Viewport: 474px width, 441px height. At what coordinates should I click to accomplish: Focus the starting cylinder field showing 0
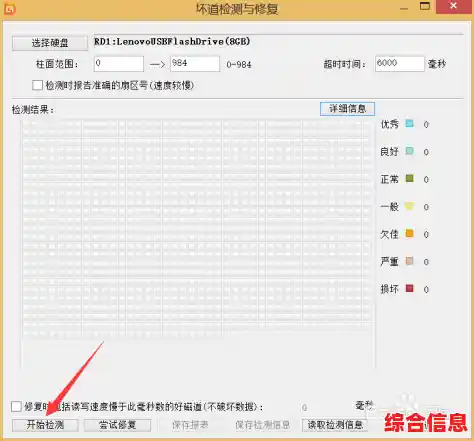(119, 64)
